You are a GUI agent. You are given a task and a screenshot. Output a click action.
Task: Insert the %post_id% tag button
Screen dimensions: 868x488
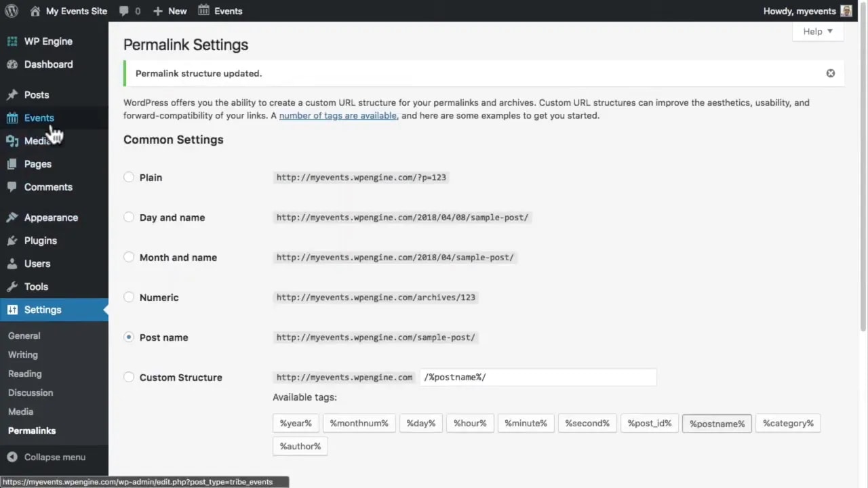(650, 423)
